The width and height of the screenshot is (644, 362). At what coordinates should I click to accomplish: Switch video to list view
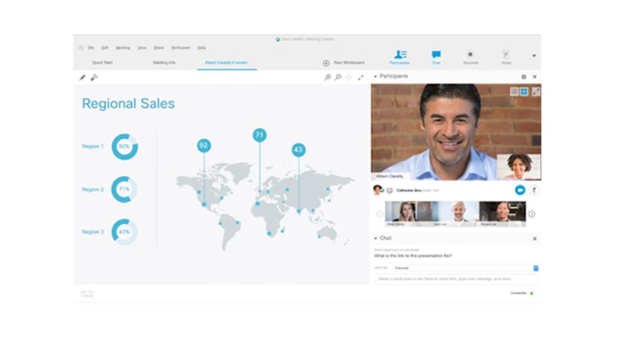514,92
